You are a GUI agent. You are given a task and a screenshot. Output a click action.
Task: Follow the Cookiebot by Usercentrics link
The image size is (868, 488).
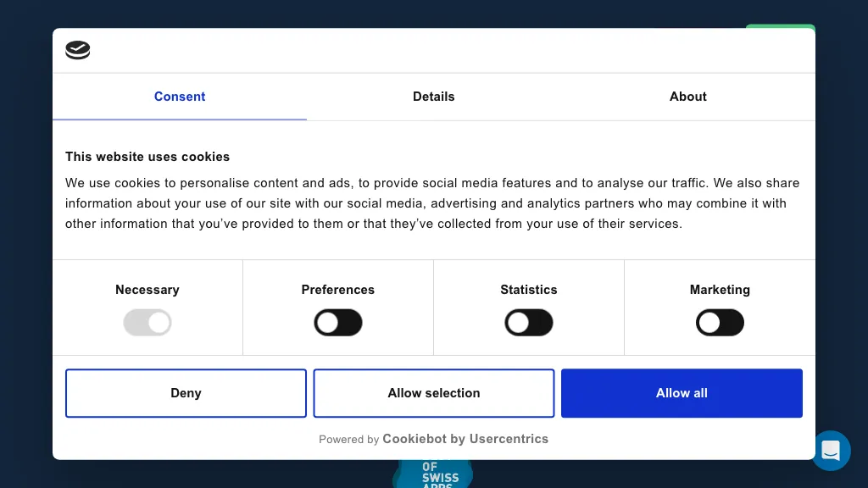pos(465,439)
